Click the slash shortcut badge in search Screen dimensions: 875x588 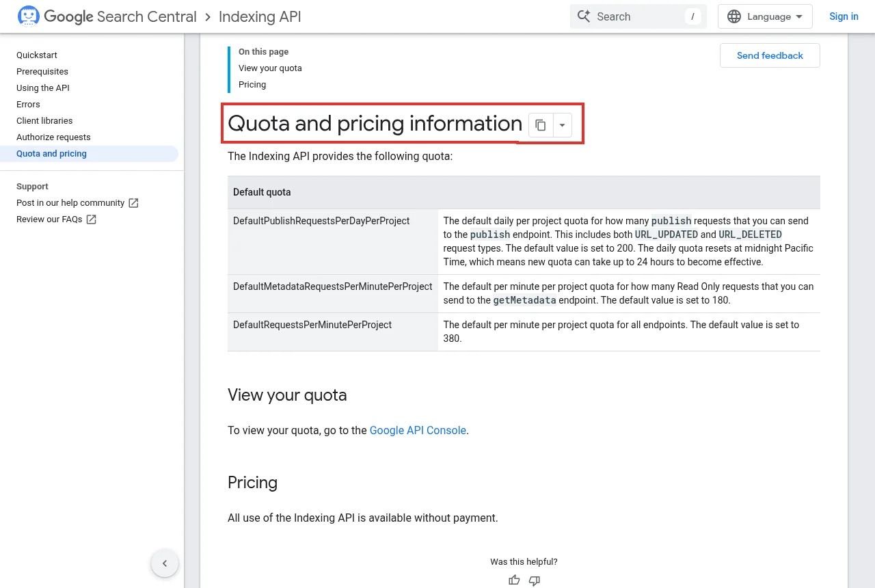pos(692,16)
